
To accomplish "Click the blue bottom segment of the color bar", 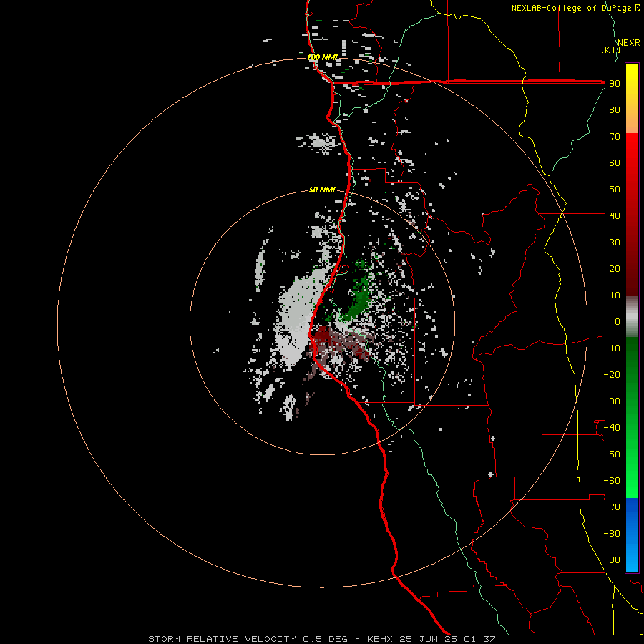I will pos(632,535).
